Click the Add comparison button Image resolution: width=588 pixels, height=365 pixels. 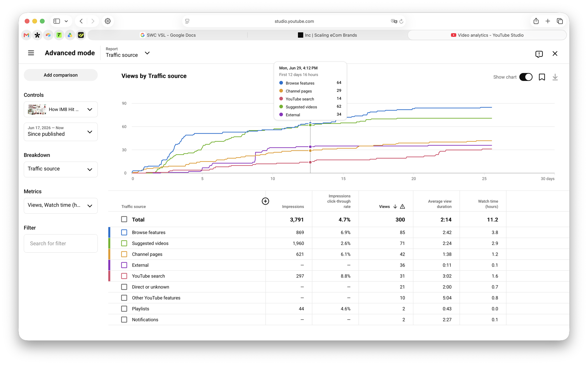pos(61,75)
